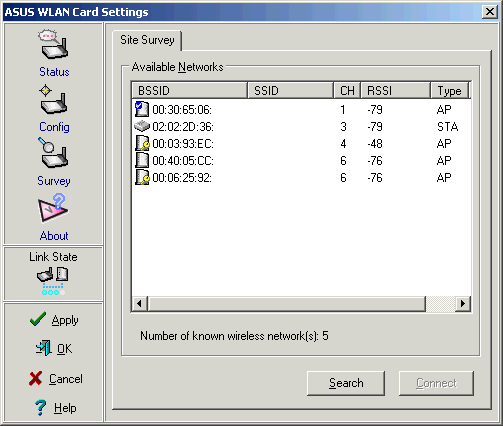Viewport: 503px width, 426px height.
Task: Open the Config section icon
Action: pos(53,100)
